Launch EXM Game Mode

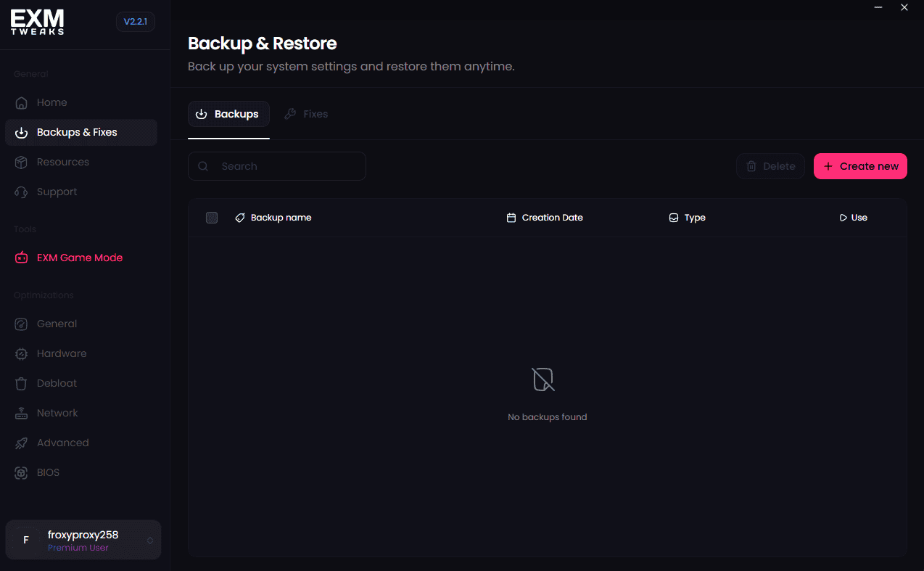pyautogui.click(x=81, y=258)
